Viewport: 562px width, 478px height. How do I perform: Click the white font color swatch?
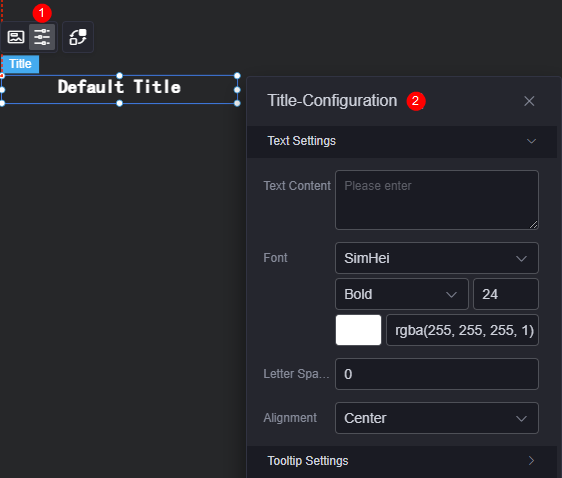pyautogui.click(x=358, y=330)
